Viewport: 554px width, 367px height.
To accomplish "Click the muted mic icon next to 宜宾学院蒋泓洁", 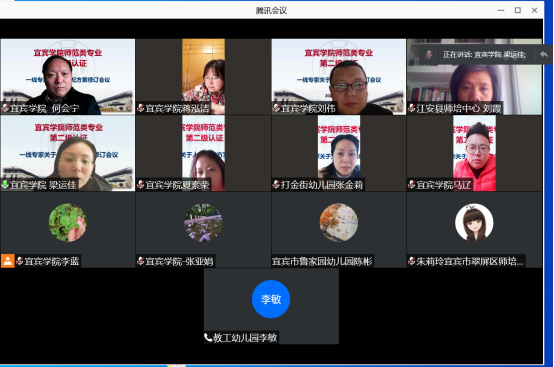I will coord(141,108).
